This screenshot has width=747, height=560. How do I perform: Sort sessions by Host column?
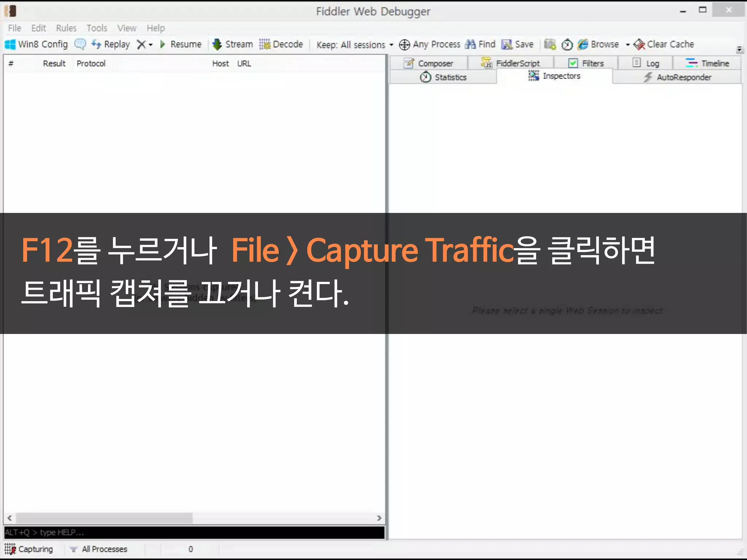coord(220,63)
